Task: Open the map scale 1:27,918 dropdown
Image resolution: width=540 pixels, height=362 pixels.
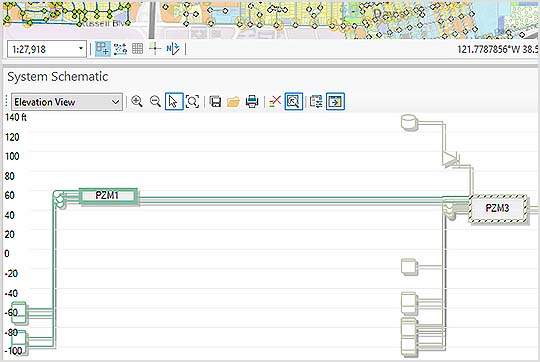Action: 81,49
